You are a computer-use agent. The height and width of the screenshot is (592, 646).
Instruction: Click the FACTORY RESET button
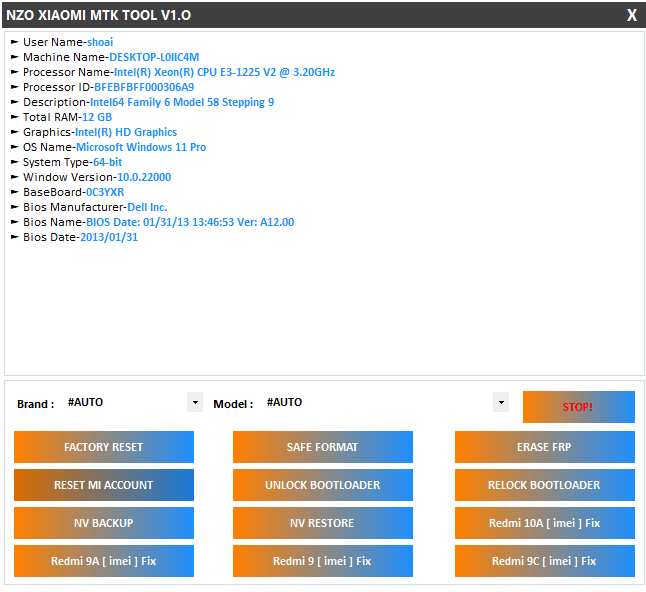pos(103,447)
